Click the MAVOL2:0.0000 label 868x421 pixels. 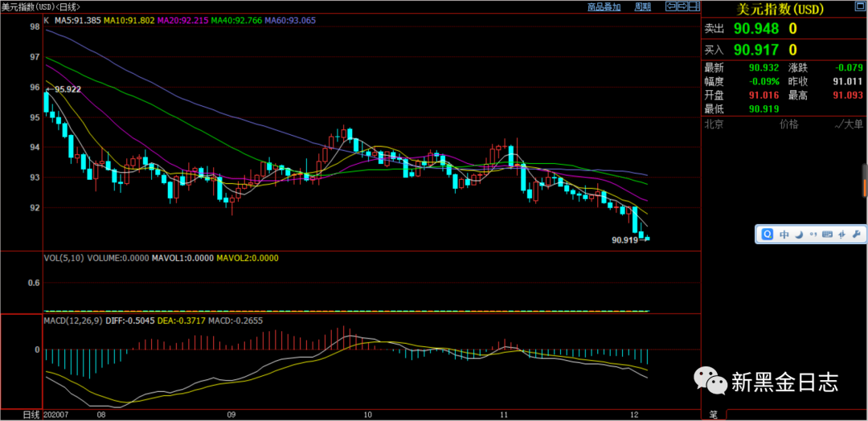pyautogui.click(x=248, y=258)
